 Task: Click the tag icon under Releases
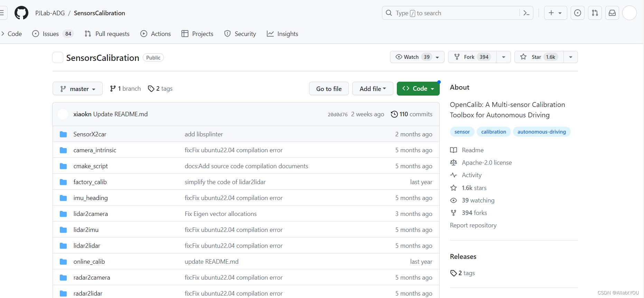pos(454,273)
